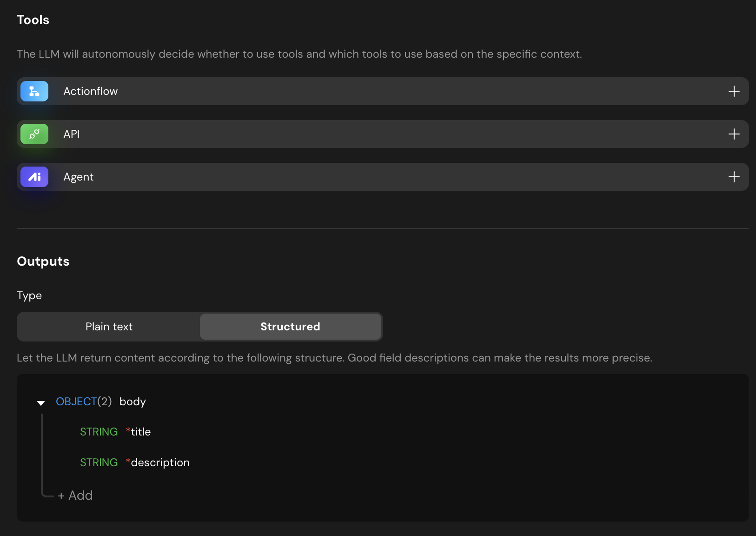Click the purple Agent AI icon
This screenshot has height=536, width=756.
click(x=34, y=177)
